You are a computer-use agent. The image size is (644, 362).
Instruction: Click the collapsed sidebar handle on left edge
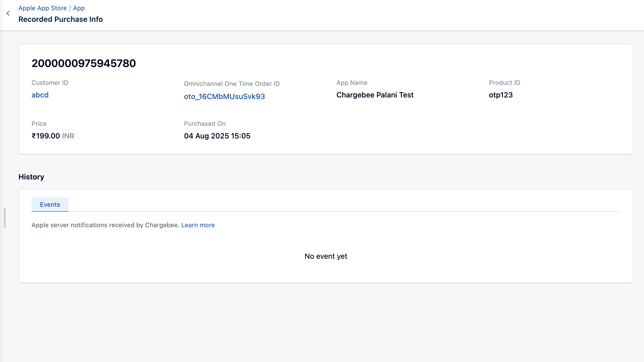pyautogui.click(x=5, y=218)
